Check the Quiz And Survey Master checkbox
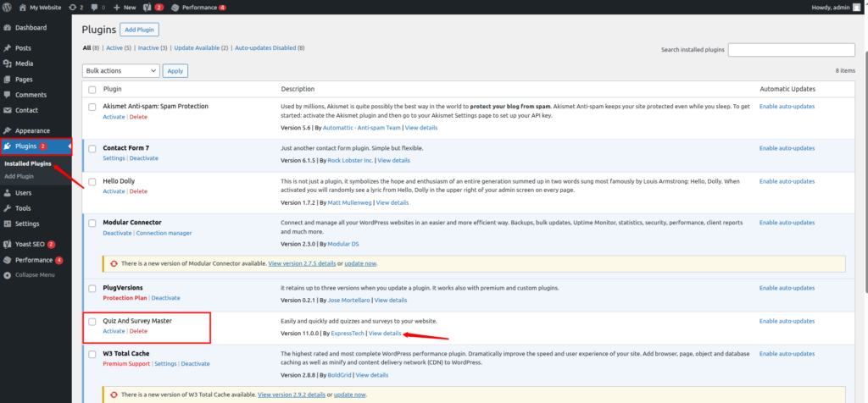868x403 pixels. click(92, 322)
